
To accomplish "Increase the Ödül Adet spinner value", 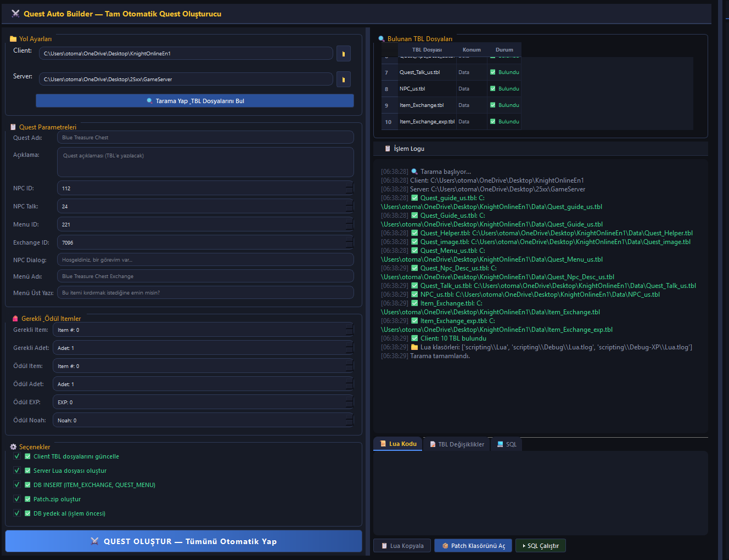I will click(x=350, y=381).
